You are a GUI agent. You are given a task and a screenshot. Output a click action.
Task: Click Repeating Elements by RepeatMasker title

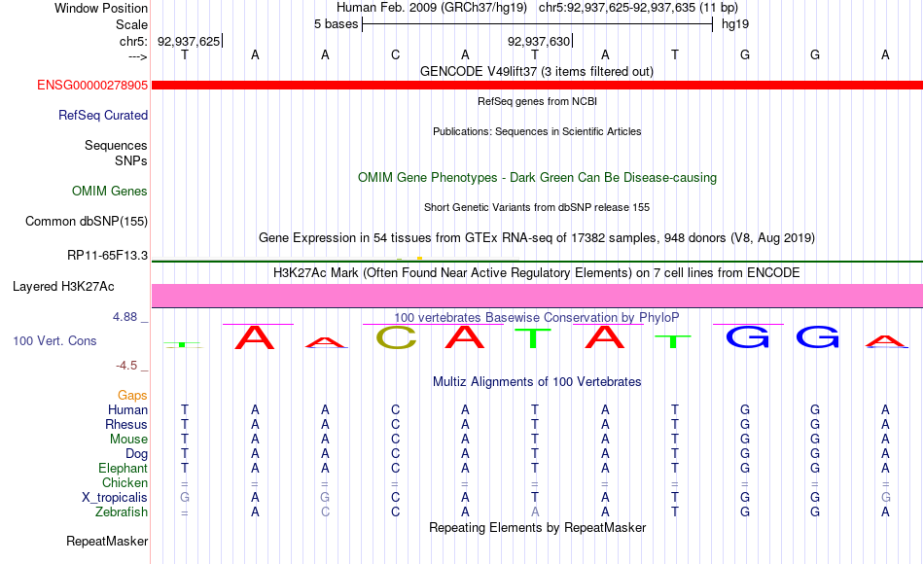coord(537,527)
